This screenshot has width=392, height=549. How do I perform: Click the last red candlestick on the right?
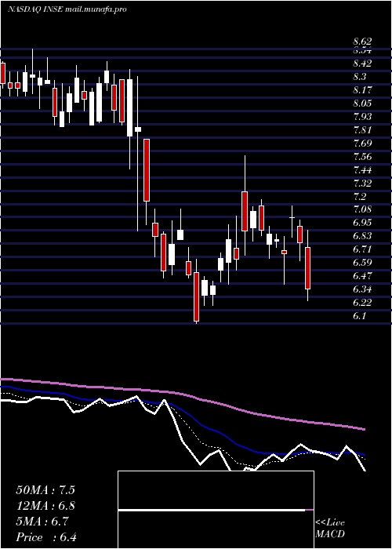click(x=307, y=268)
